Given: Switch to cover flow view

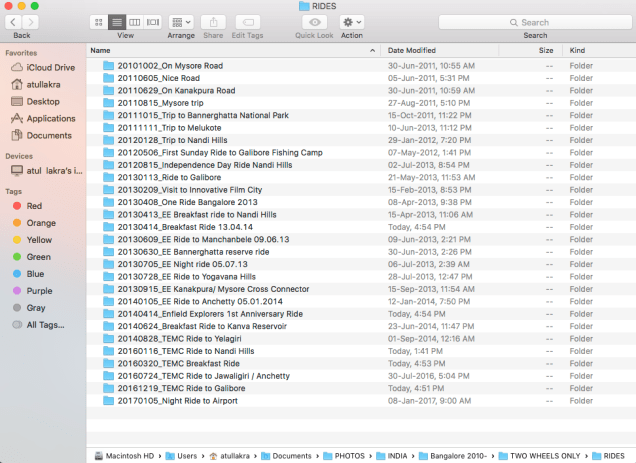Looking at the screenshot, I should 153,21.
